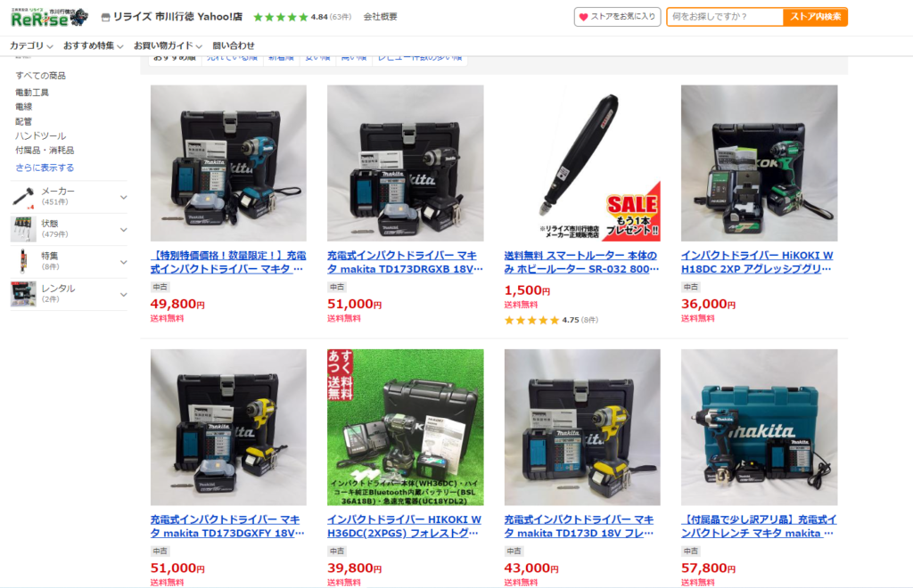Click the ReRise store logo
The width and height of the screenshot is (913, 588).
(x=50, y=18)
